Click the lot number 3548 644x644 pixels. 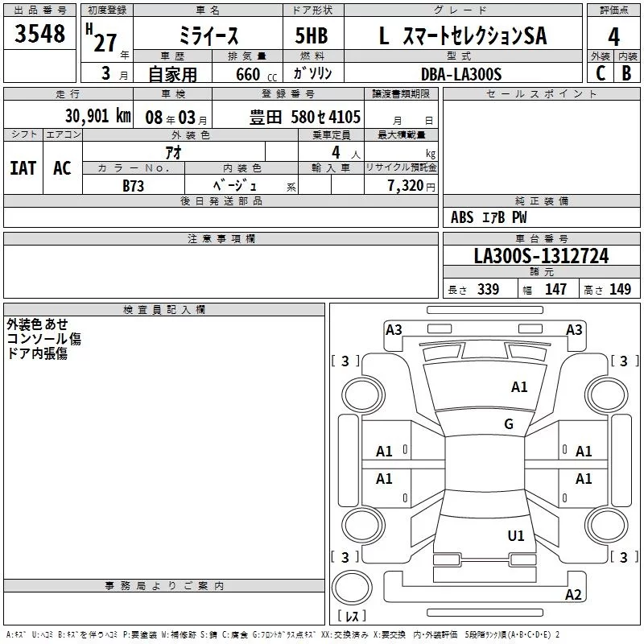[39, 34]
